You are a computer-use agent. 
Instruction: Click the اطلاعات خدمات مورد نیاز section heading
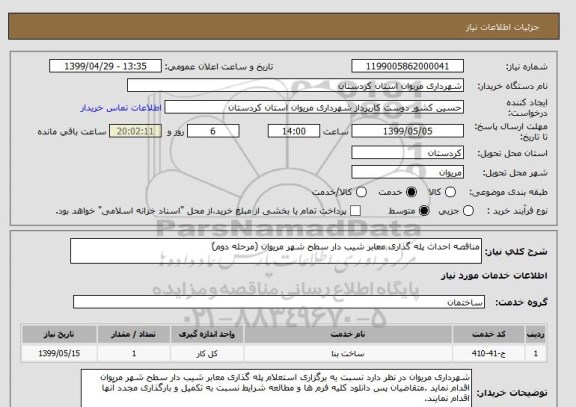[x=494, y=276]
